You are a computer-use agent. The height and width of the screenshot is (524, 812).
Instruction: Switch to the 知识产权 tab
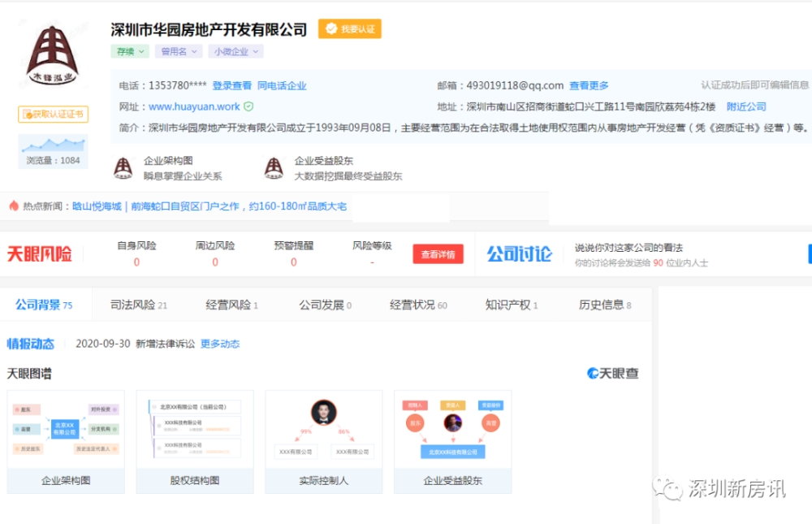[x=512, y=305]
